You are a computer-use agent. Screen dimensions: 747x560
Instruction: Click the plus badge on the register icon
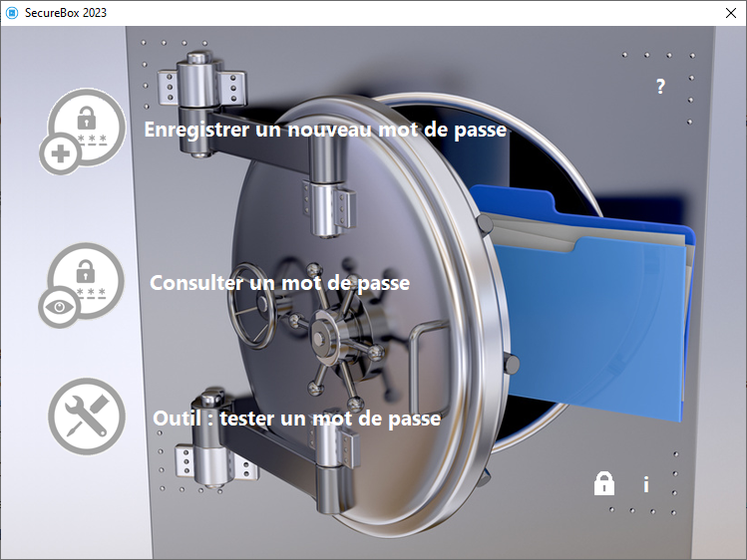(x=58, y=155)
